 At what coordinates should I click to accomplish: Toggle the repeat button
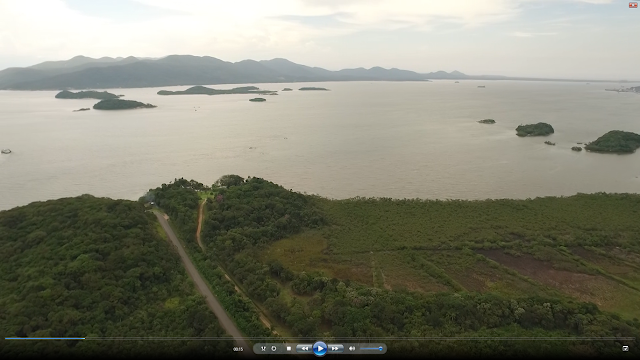(274, 349)
